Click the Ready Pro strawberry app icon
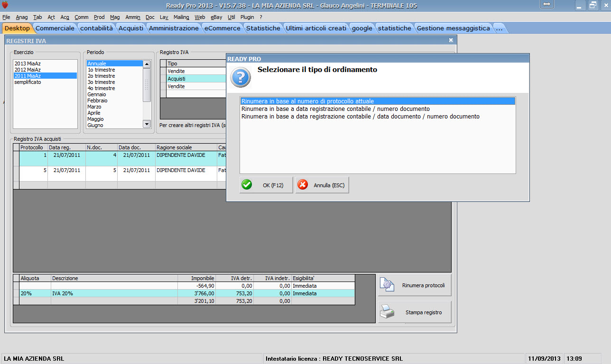Image resolution: width=611 pixels, height=364 pixels. pyautogui.click(x=5, y=6)
